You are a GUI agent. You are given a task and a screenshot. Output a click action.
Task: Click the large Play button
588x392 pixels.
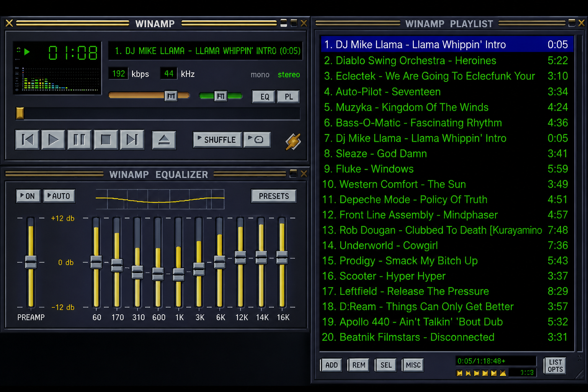pyautogui.click(x=53, y=140)
